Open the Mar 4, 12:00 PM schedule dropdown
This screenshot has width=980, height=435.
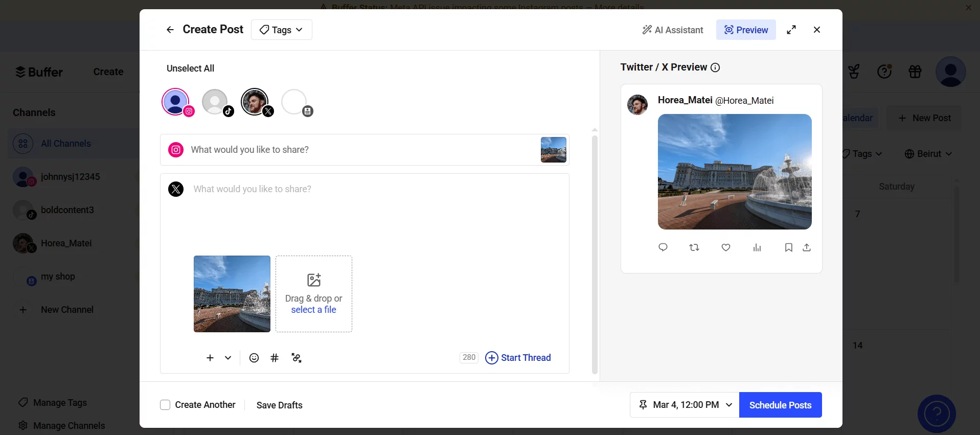(x=685, y=405)
